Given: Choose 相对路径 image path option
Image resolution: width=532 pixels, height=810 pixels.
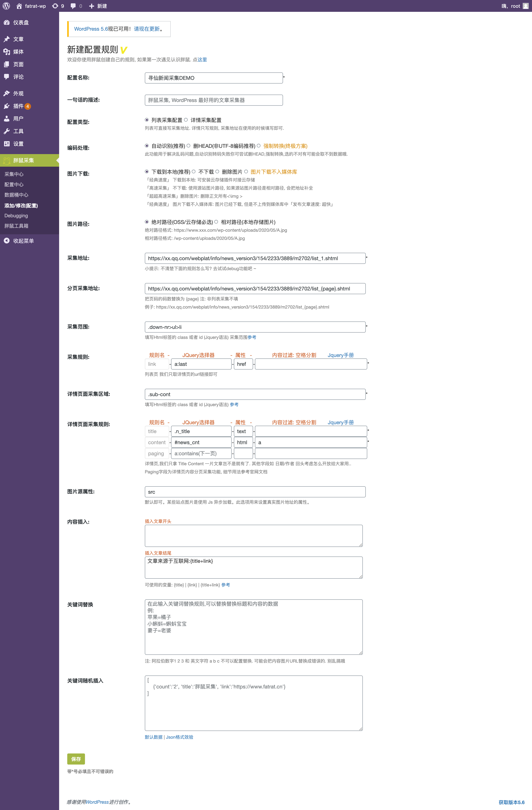Looking at the screenshot, I should [x=216, y=222].
